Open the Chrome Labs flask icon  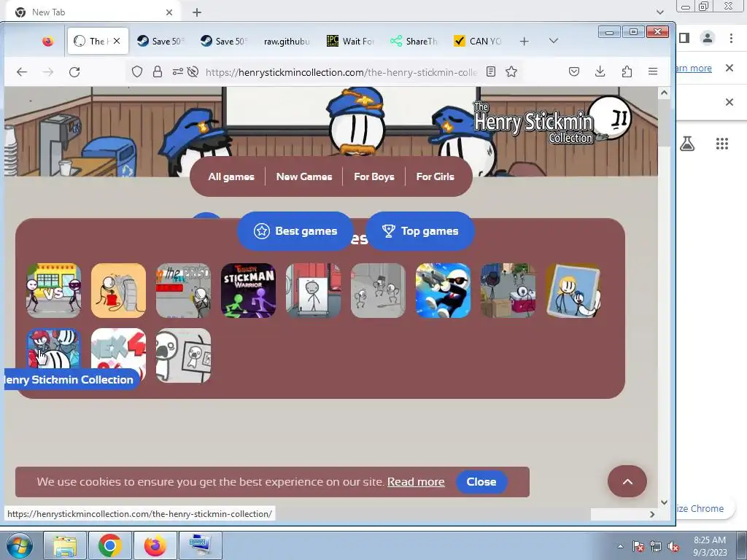click(x=687, y=144)
